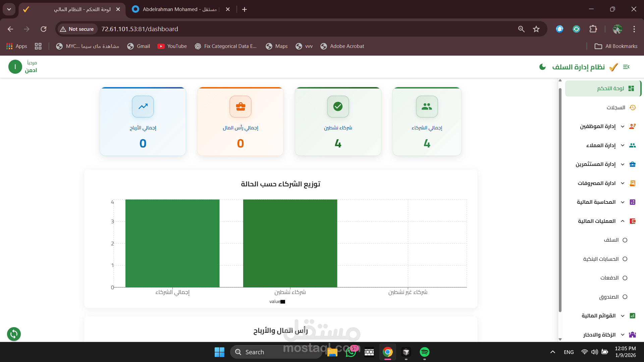This screenshot has width=644, height=362.
Task: Click admin avatar circle
Action: click(x=15, y=67)
